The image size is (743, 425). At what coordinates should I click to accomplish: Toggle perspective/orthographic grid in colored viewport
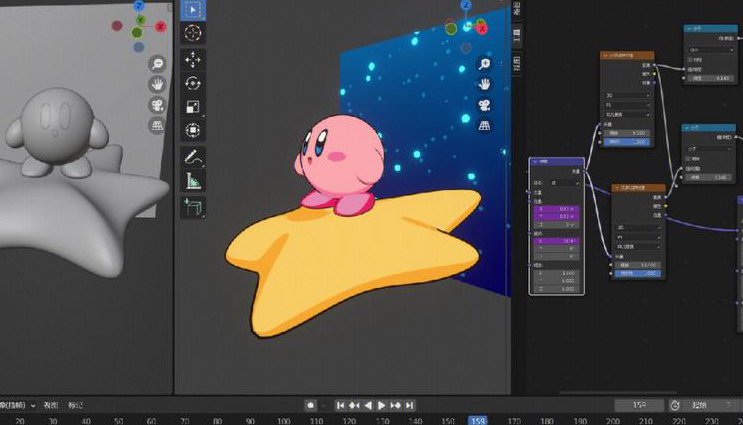pyautogui.click(x=484, y=126)
